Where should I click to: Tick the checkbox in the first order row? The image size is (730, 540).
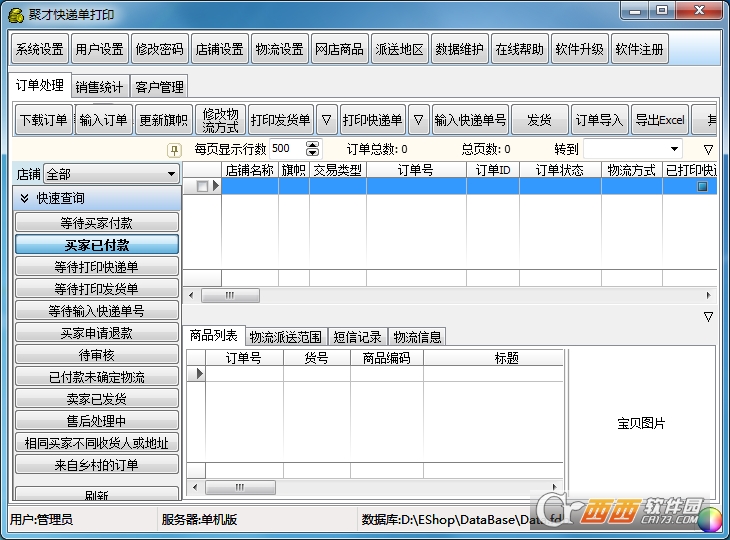[x=202, y=186]
